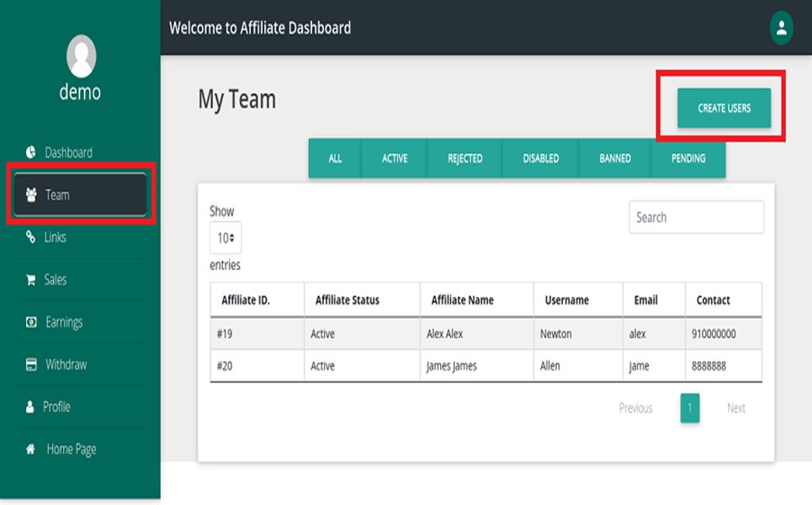Sort by Email column header
The image size is (812, 505).
click(x=654, y=300)
